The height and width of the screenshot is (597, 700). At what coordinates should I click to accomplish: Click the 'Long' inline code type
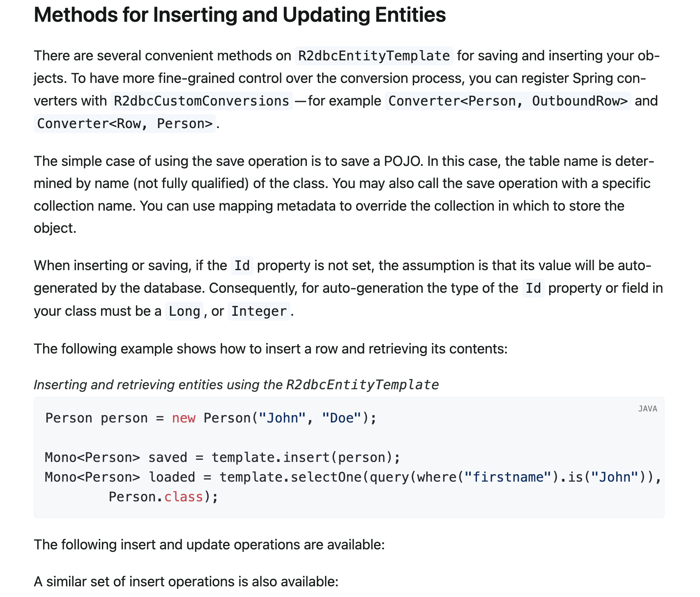click(184, 311)
